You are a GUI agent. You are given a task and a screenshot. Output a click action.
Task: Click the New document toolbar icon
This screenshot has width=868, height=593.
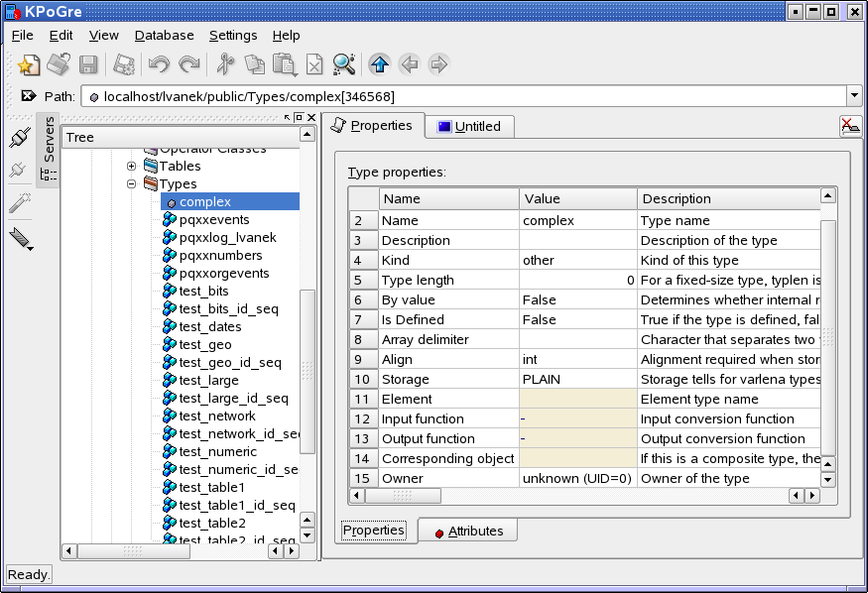click(29, 65)
